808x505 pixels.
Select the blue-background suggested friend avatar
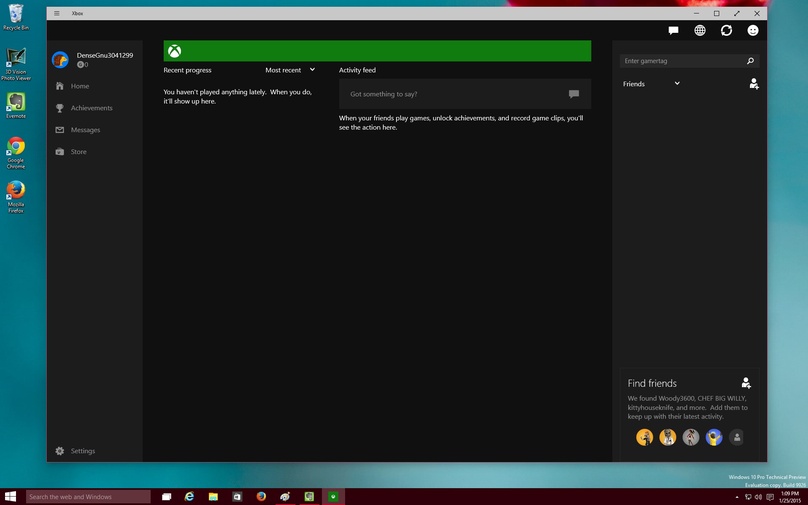(714, 437)
